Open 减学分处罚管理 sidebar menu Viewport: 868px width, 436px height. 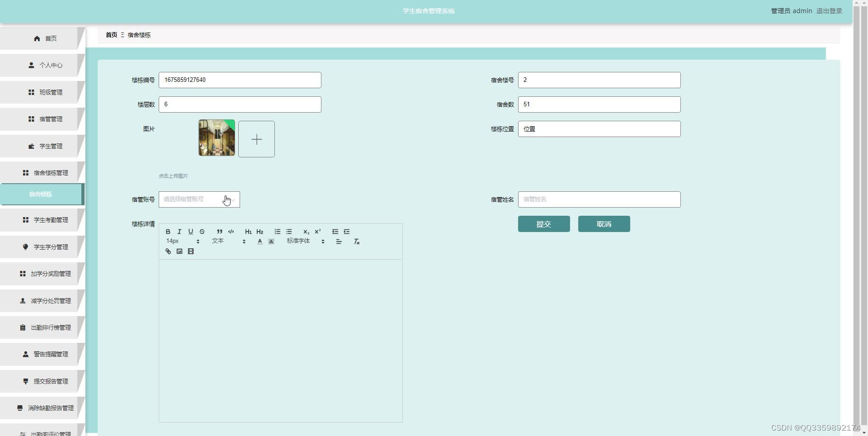tap(42, 301)
